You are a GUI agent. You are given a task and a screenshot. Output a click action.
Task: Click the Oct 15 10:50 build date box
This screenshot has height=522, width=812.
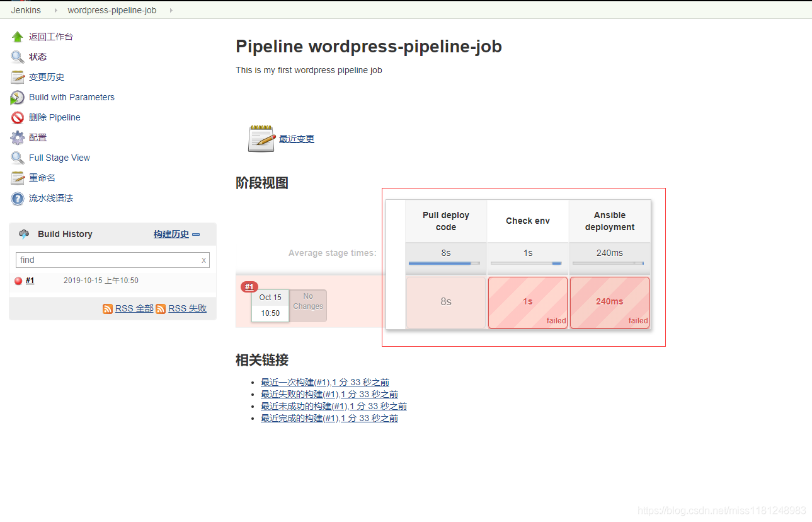[x=270, y=306]
